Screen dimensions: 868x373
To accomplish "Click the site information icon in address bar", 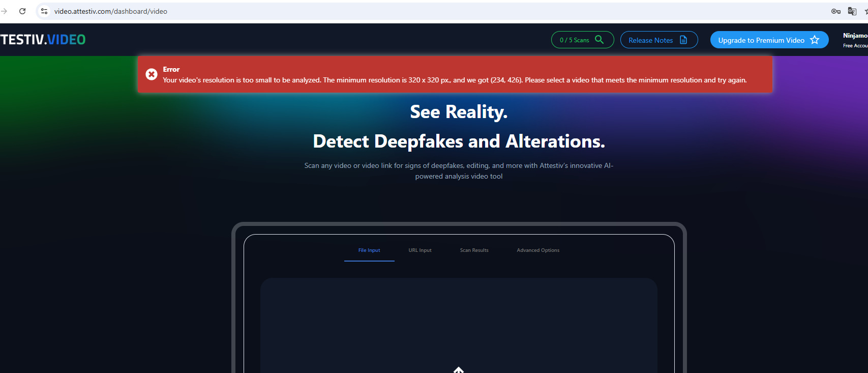I will click(45, 11).
